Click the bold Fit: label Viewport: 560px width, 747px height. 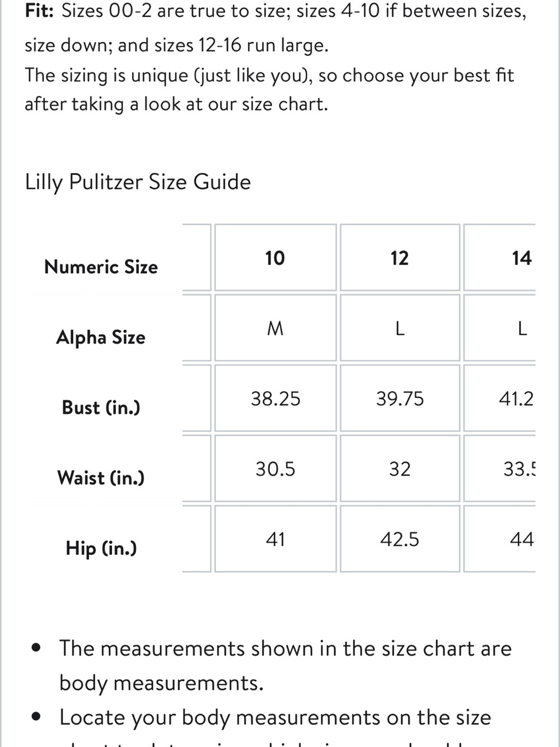tap(39, 10)
